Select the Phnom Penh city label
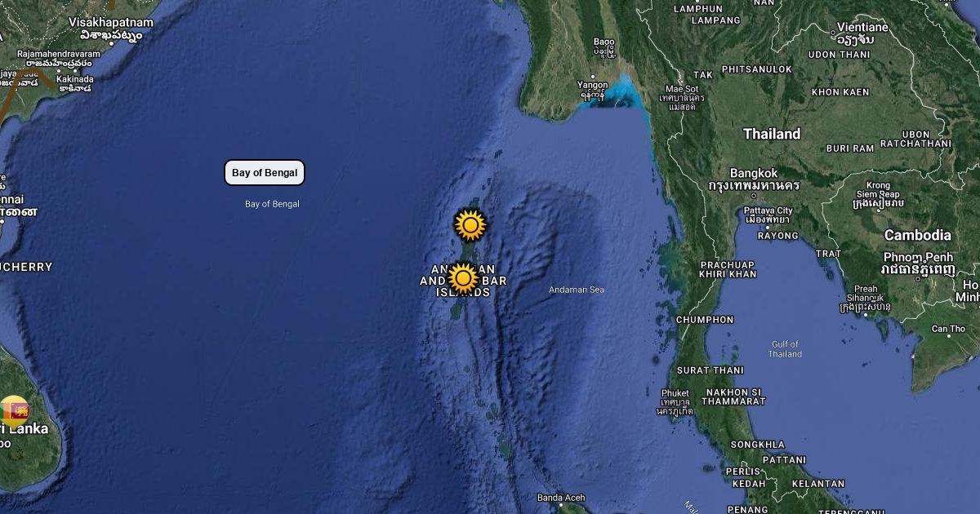The width and height of the screenshot is (980, 514). click(918, 258)
